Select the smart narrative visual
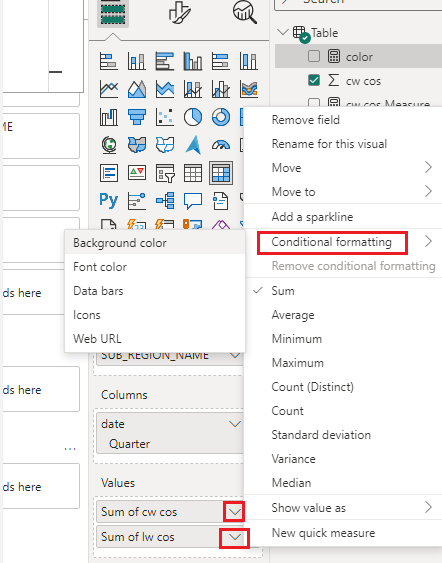 (x=221, y=201)
